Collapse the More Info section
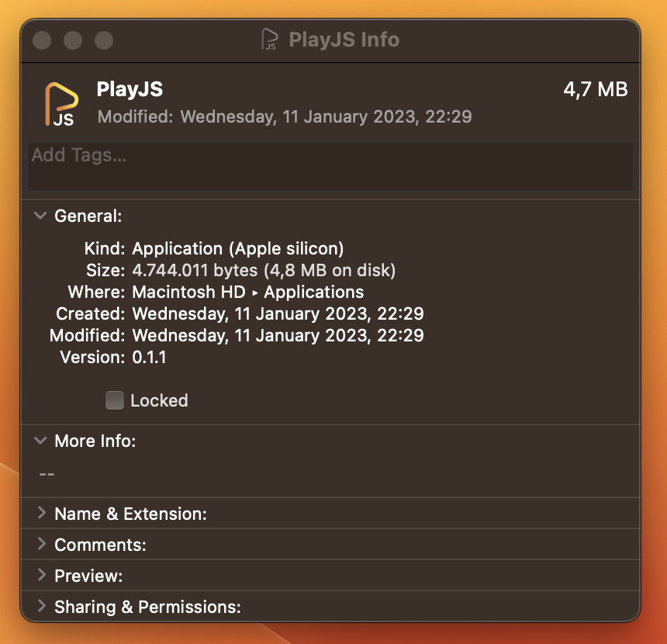The width and height of the screenshot is (667, 644). [40, 441]
